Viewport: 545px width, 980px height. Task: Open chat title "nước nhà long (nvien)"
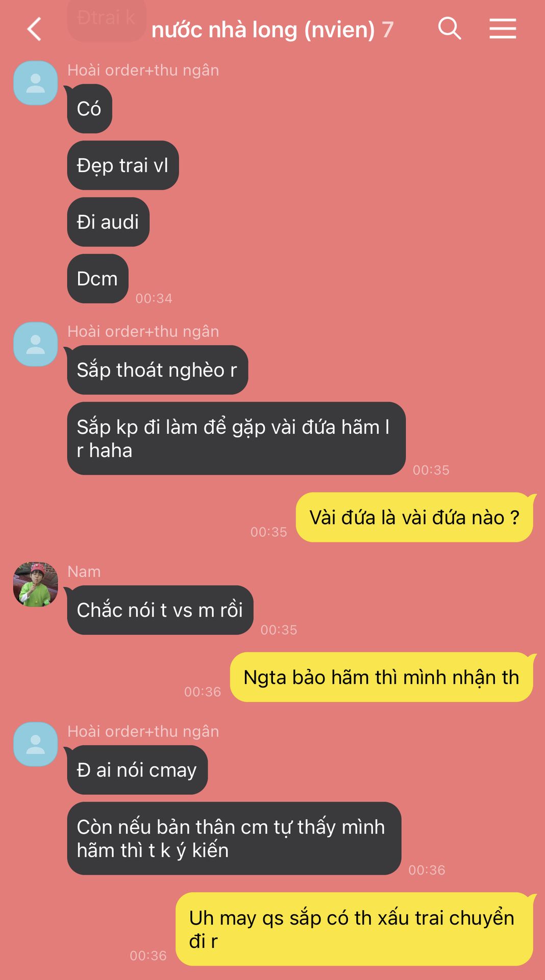point(263,30)
